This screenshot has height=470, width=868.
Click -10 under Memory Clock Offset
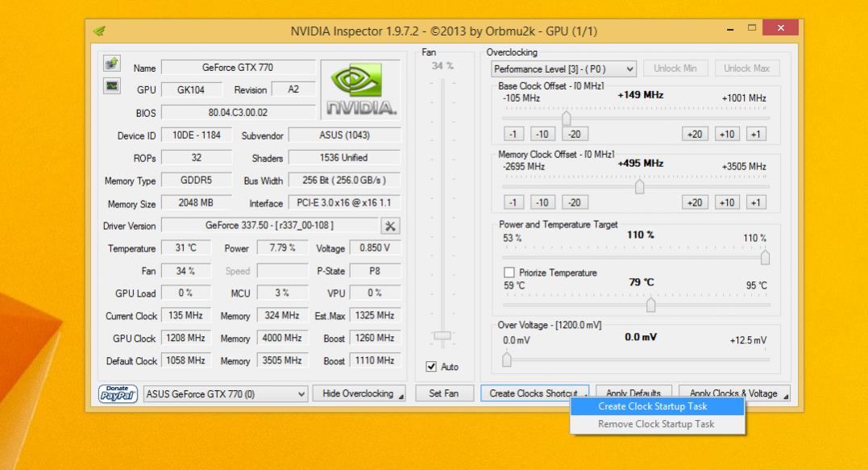pyautogui.click(x=542, y=202)
